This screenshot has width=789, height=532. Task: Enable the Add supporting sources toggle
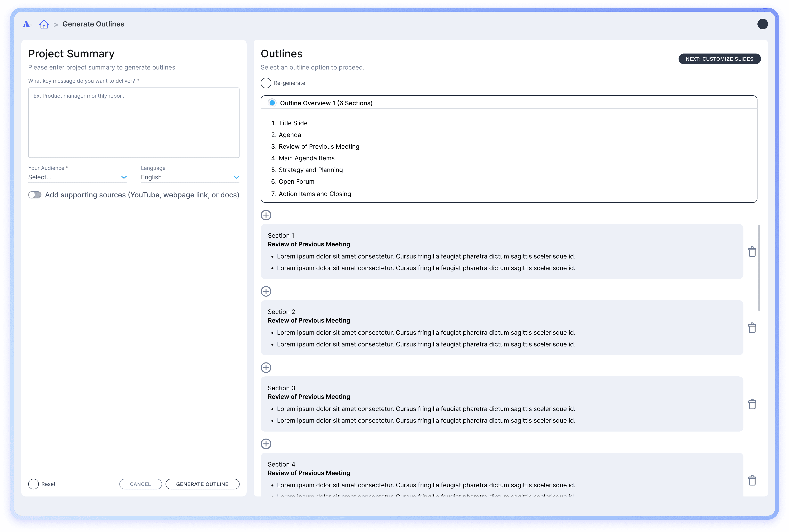tap(35, 195)
